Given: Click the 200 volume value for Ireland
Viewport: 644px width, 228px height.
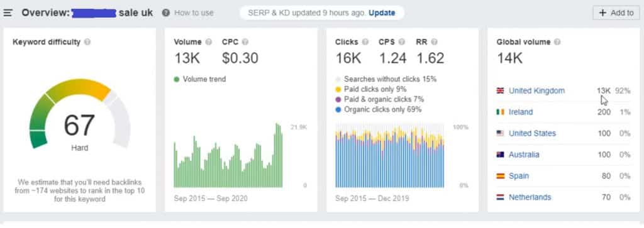Looking at the screenshot, I should [604, 112].
